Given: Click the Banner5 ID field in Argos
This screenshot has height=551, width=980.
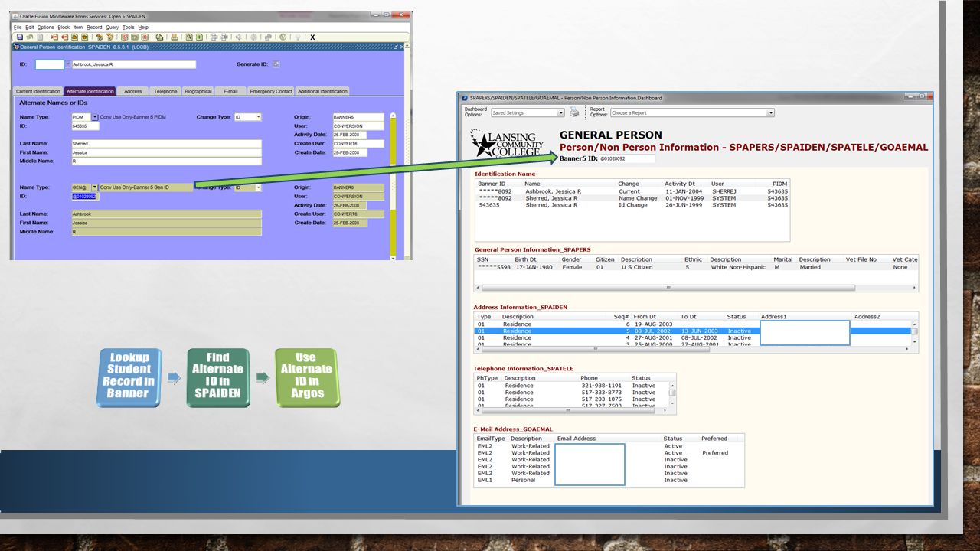Looking at the screenshot, I should click(627, 158).
